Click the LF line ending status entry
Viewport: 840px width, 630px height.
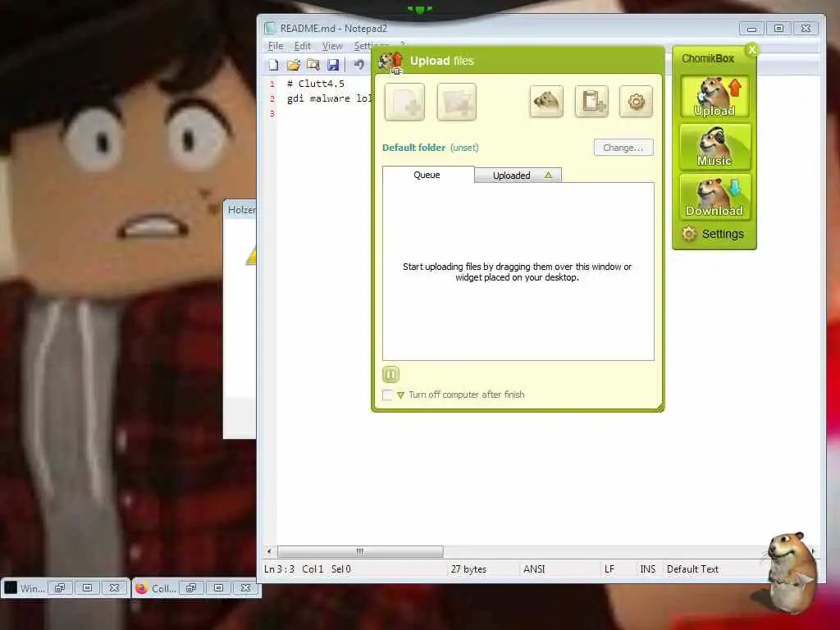pos(609,569)
